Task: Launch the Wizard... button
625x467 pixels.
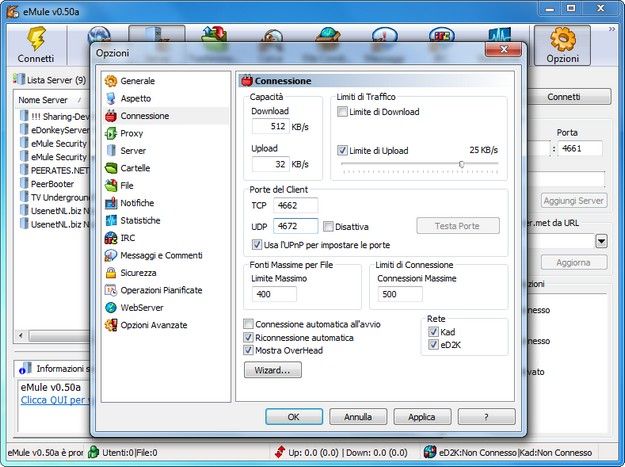Action: (x=273, y=370)
